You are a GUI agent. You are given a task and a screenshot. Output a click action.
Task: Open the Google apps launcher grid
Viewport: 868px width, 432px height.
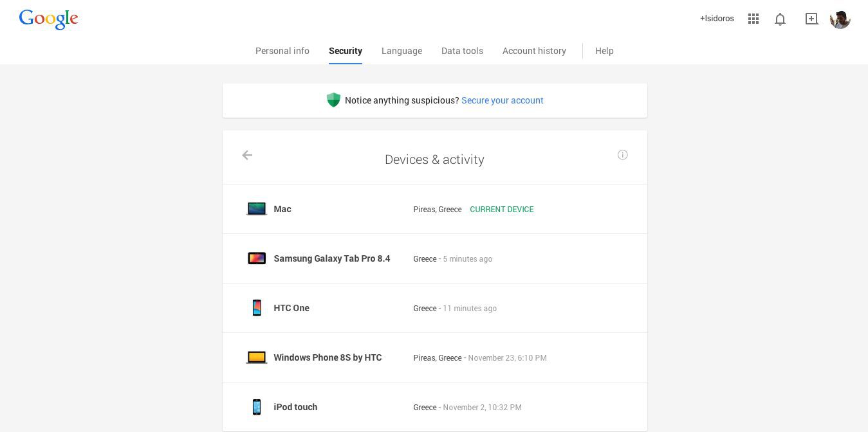(753, 19)
